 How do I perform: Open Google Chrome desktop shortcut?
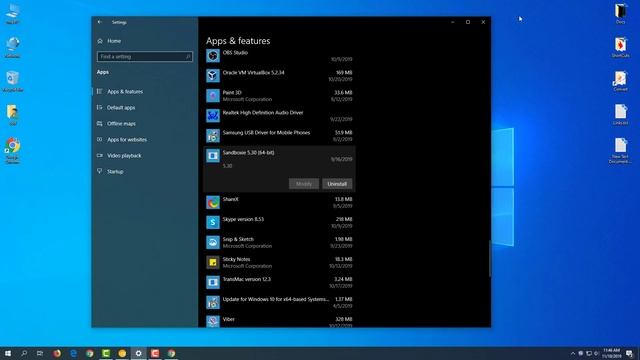point(13,150)
